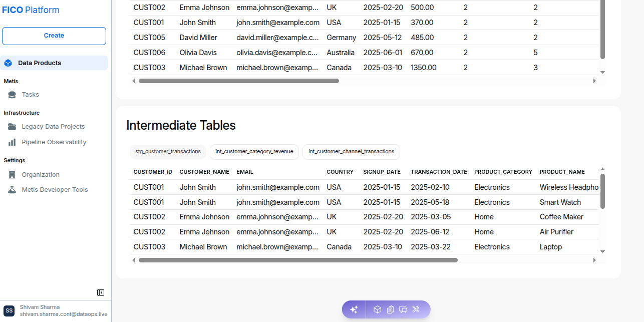Click lower table down scroll arrow
The height and width of the screenshot is (322, 644).
602,251
